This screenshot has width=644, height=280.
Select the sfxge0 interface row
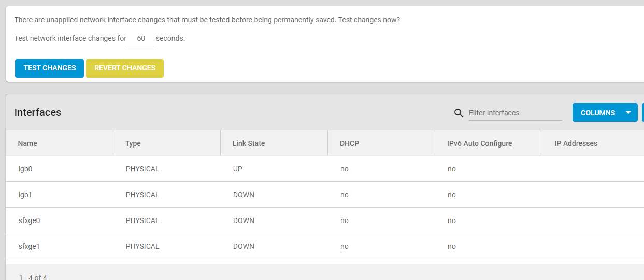(325, 220)
